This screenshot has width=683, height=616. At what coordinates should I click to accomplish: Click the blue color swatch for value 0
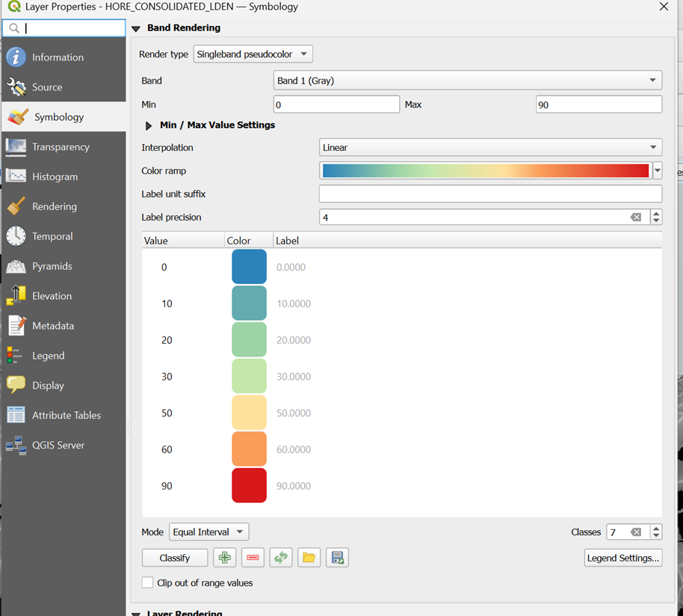[x=249, y=267]
